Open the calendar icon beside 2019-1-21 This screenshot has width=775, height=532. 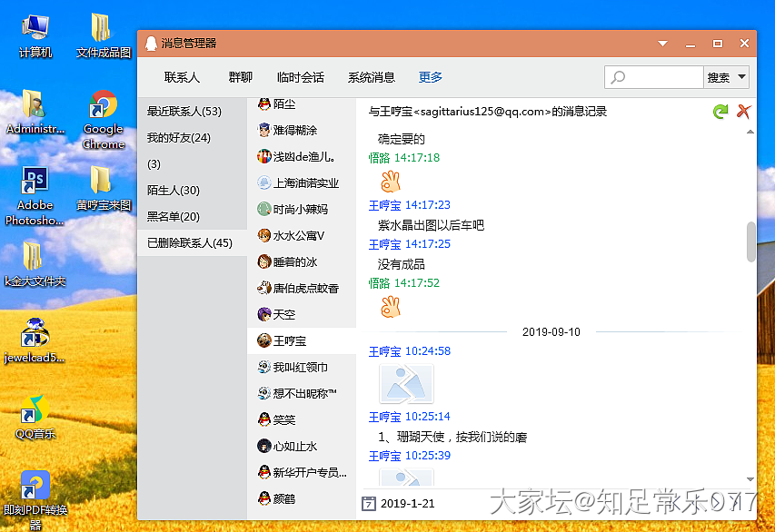[369, 503]
